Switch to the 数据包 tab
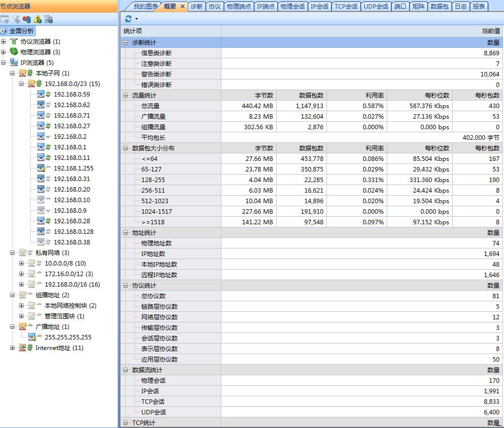Screen dimensions: 504x428 (440, 7)
